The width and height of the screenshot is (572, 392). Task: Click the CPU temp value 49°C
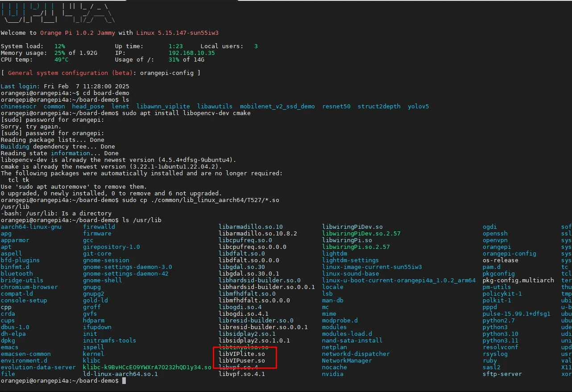pos(61,59)
